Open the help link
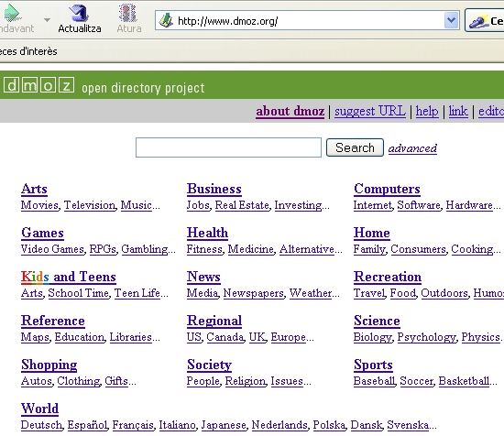 pos(427,111)
